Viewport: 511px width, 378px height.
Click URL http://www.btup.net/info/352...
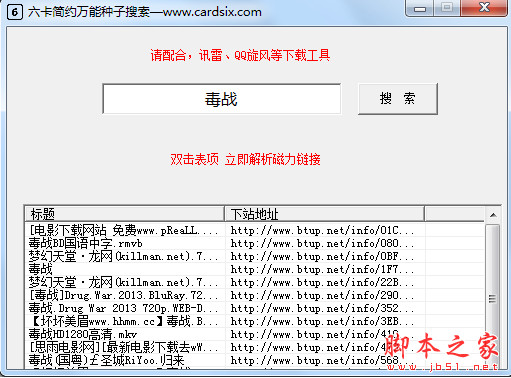322,308
